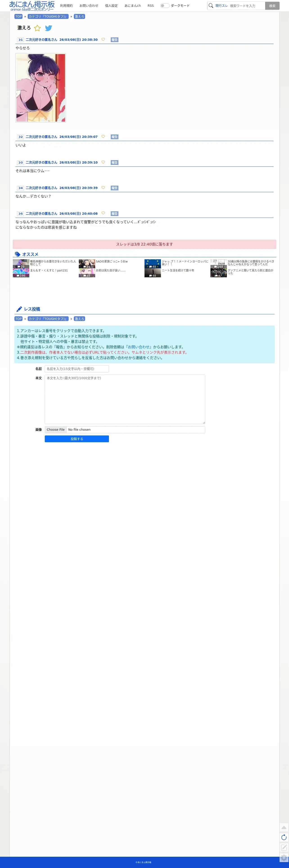Open recommended thread お前は見た目が良い
This screenshot has height=868, width=289.
point(111,270)
